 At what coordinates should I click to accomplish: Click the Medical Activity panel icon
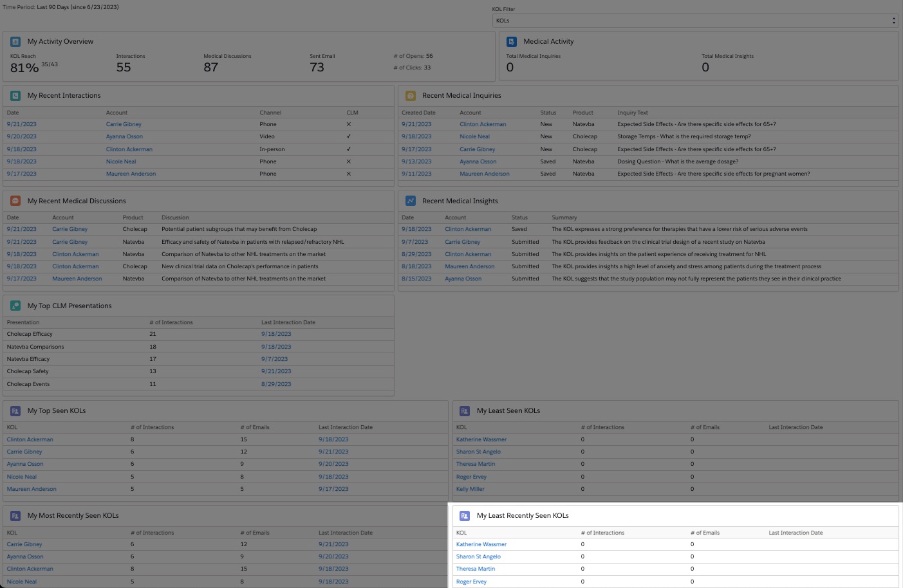click(512, 42)
